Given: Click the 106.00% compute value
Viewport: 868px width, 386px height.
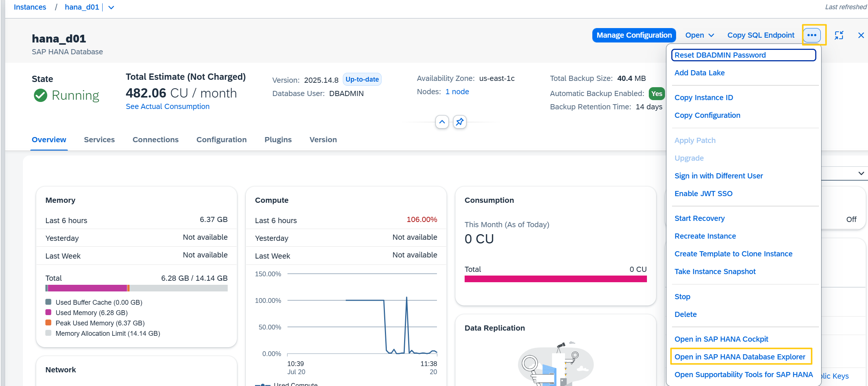Looking at the screenshot, I should point(421,219).
